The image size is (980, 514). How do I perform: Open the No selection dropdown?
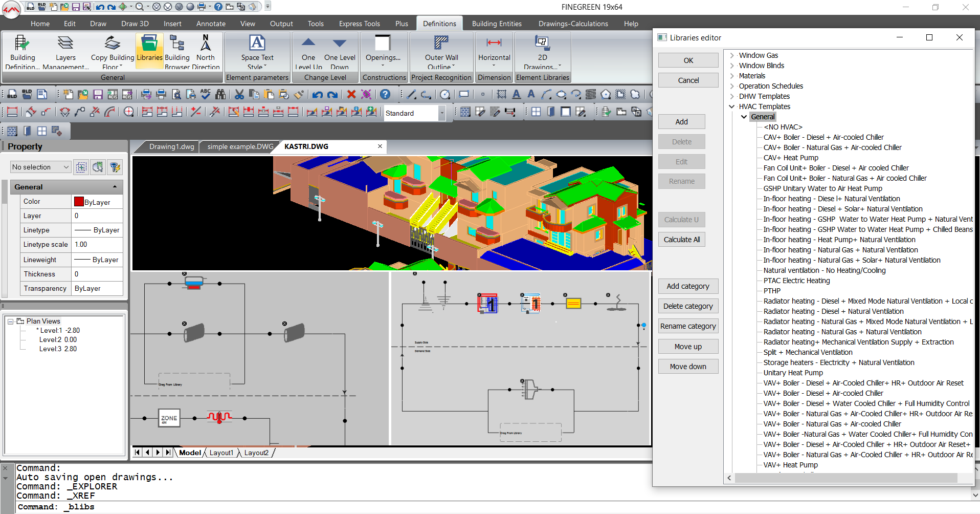(x=40, y=167)
